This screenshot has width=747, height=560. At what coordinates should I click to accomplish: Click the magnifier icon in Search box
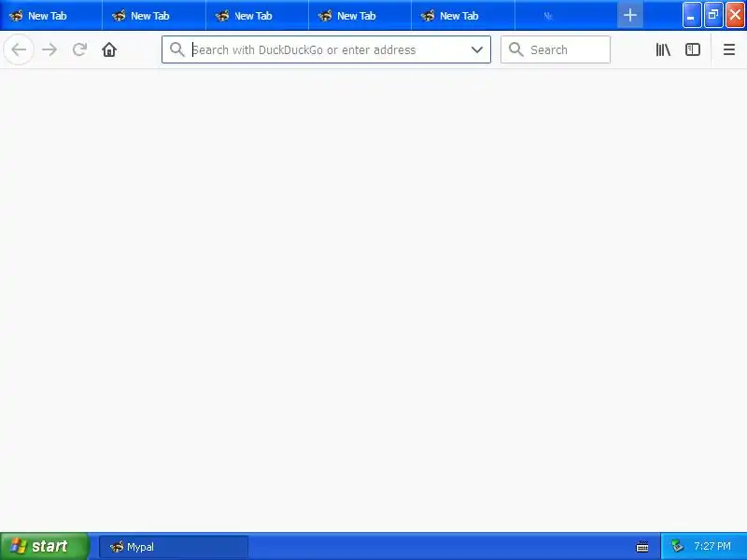tap(516, 49)
